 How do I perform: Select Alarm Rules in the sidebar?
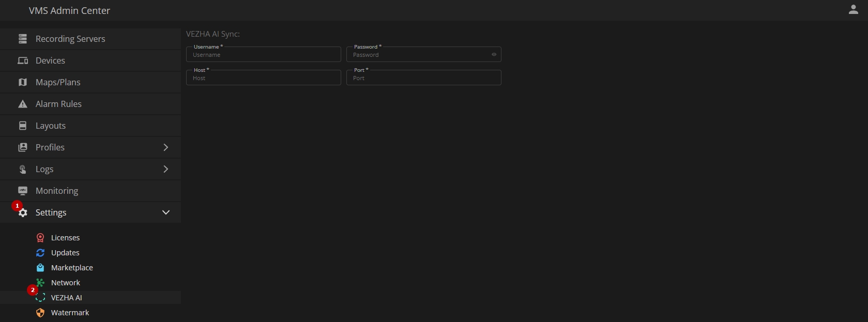tap(90, 104)
